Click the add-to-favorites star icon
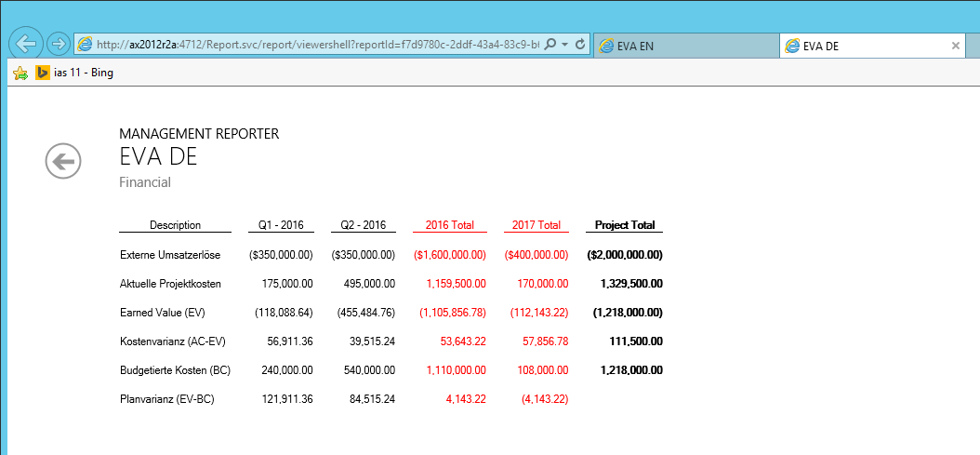Screen dimensions: 980x455 (20, 73)
